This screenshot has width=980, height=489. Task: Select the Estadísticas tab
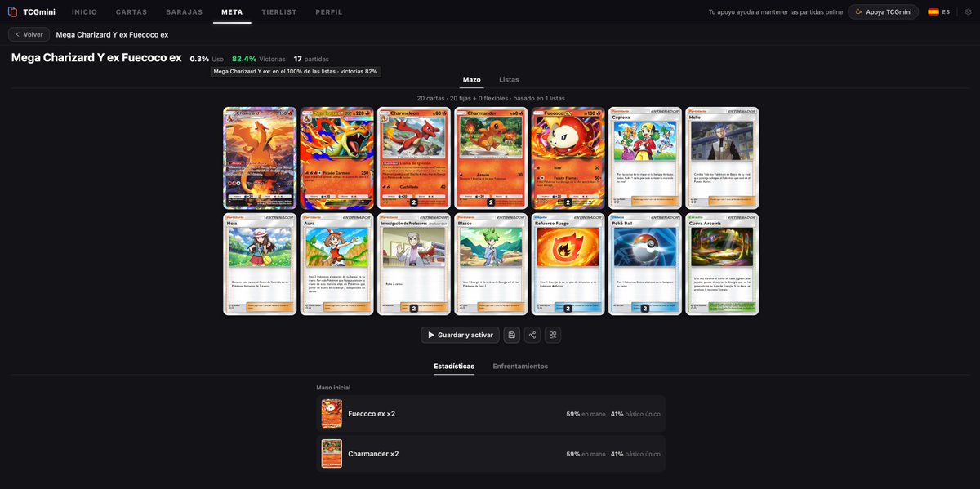(454, 366)
